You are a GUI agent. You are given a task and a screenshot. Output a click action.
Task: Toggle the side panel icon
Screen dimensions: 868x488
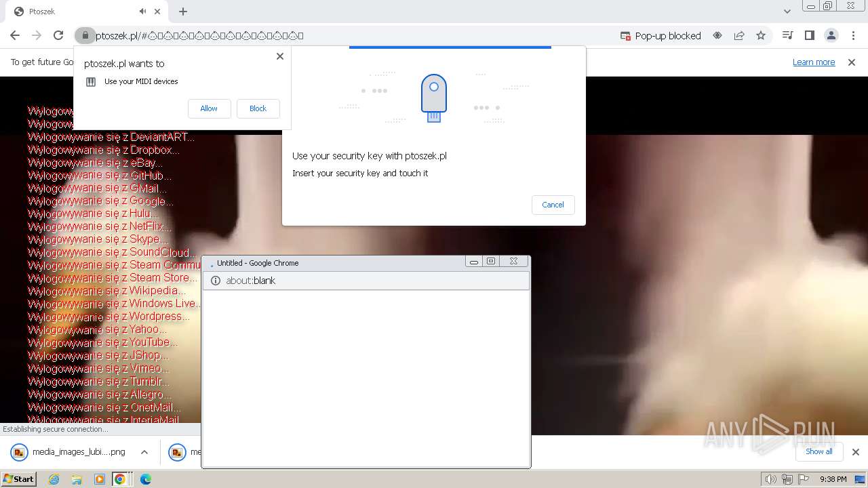809,35
